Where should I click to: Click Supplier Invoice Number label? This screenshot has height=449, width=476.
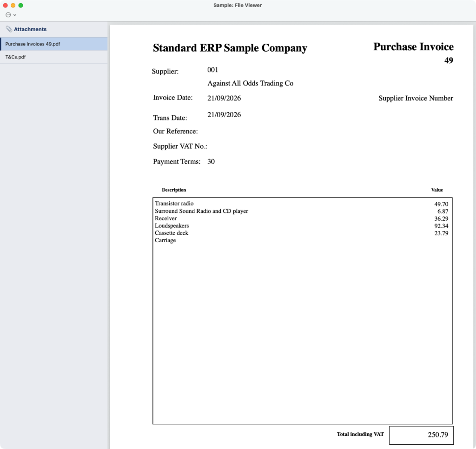point(416,98)
